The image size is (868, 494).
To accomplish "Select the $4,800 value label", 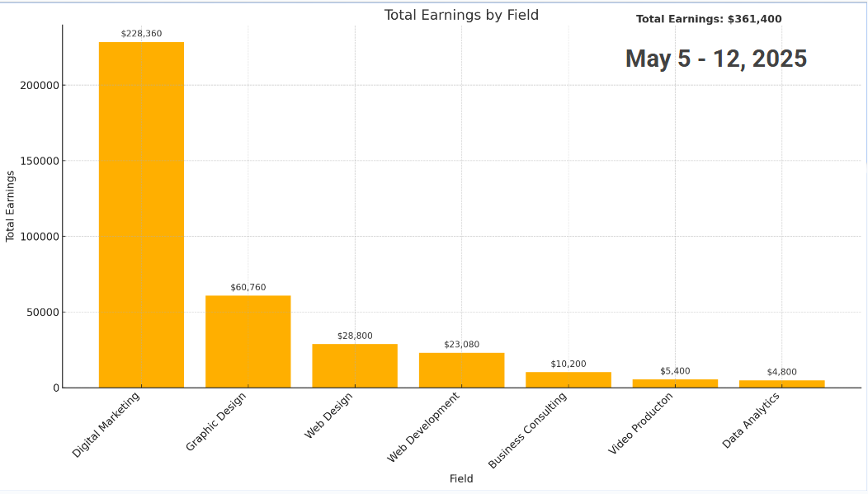I will pos(782,372).
